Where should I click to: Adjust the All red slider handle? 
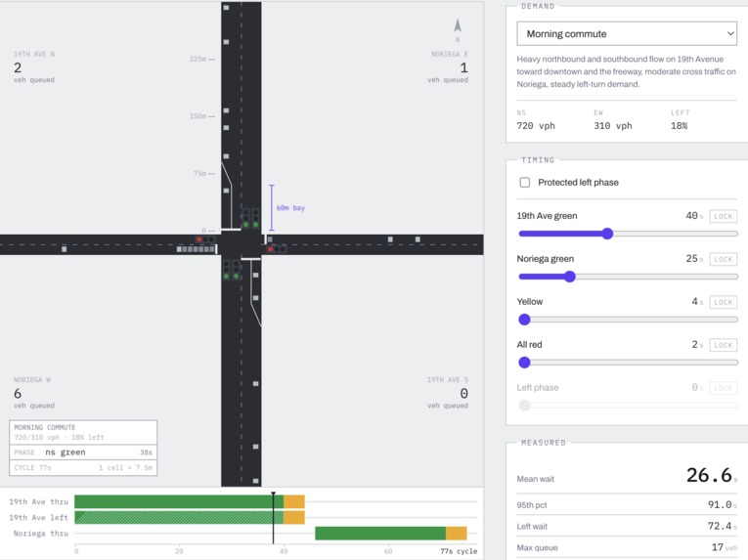[x=524, y=363]
